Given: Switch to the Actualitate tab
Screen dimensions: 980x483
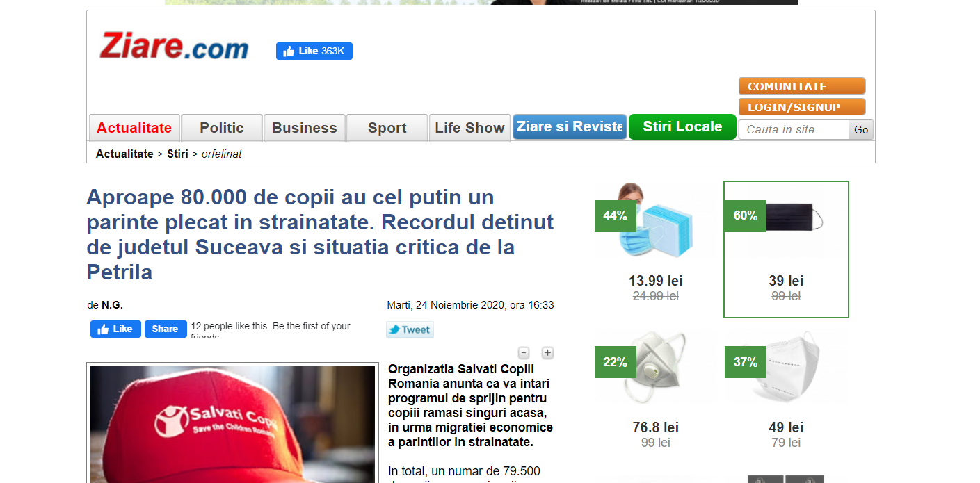Looking at the screenshot, I should pyautogui.click(x=134, y=128).
